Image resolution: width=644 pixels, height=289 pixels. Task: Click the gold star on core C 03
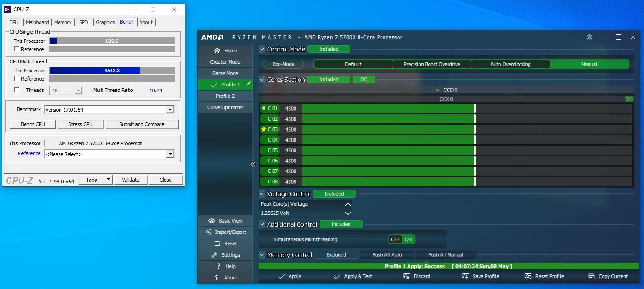264,129
